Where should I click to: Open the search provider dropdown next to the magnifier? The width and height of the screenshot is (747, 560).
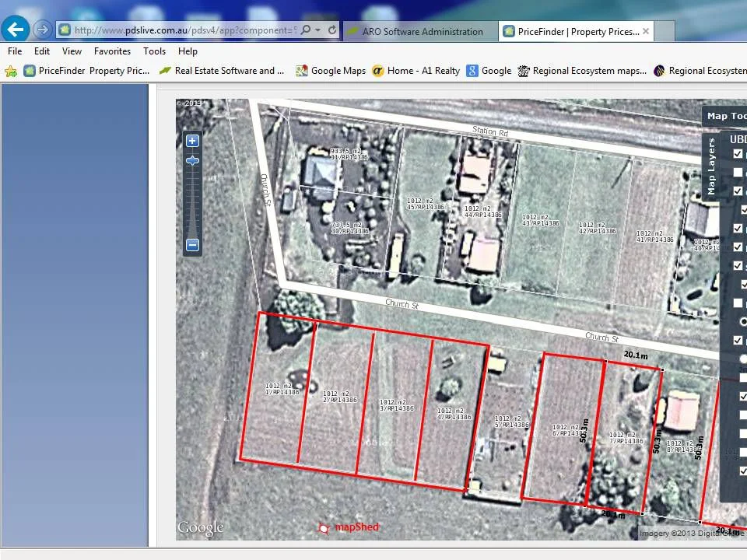[x=307, y=30]
